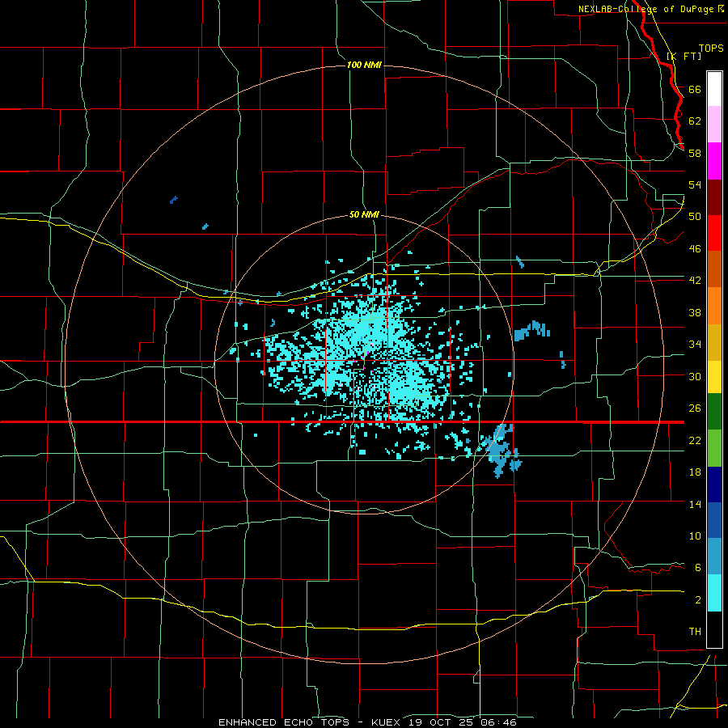Click the 62 legend value
Image resolution: width=728 pixels, height=728 pixels.
tap(695, 121)
